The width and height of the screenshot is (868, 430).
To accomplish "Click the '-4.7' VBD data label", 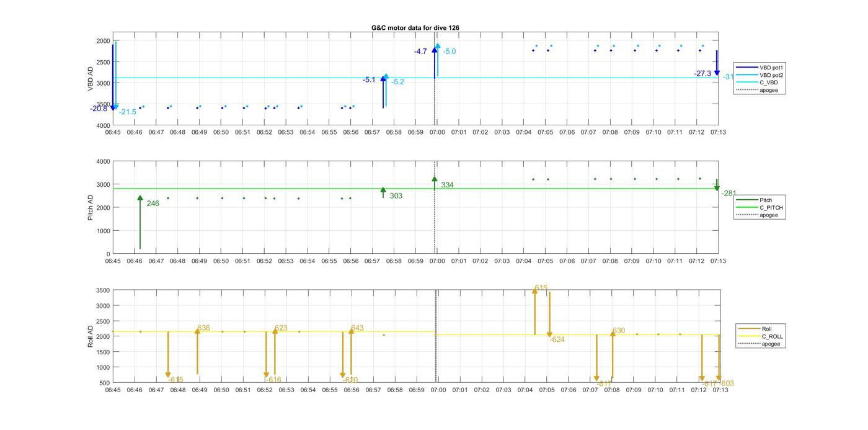I will [420, 52].
